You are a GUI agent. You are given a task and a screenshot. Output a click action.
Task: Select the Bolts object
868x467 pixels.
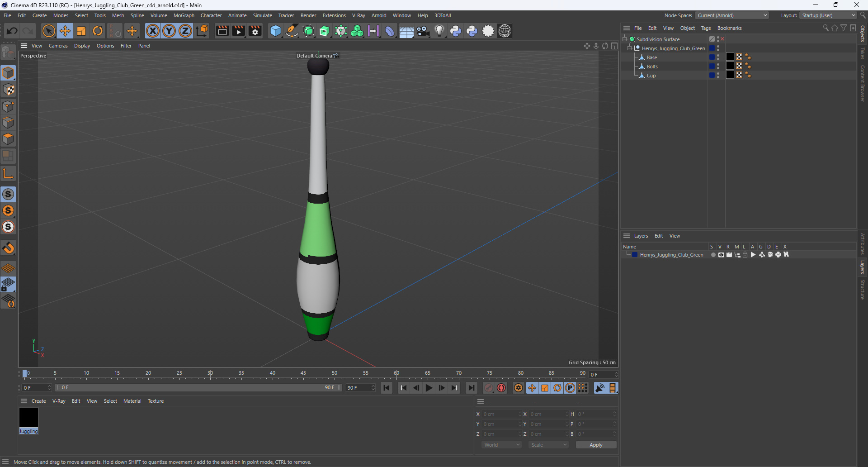652,67
